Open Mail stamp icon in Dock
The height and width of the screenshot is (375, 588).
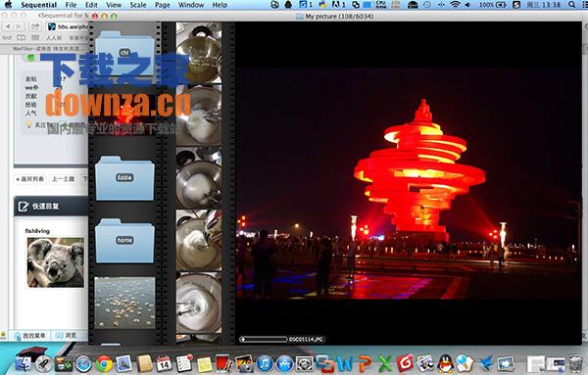[x=123, y=363]
